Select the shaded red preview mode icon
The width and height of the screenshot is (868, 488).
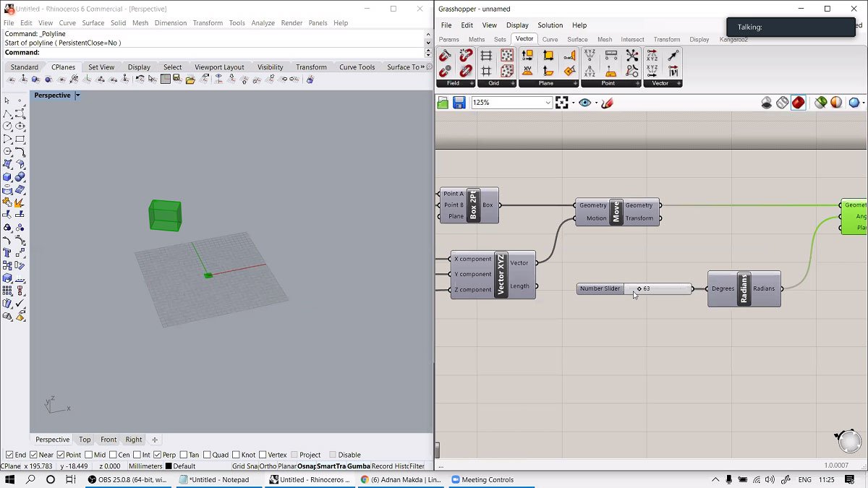798,103
